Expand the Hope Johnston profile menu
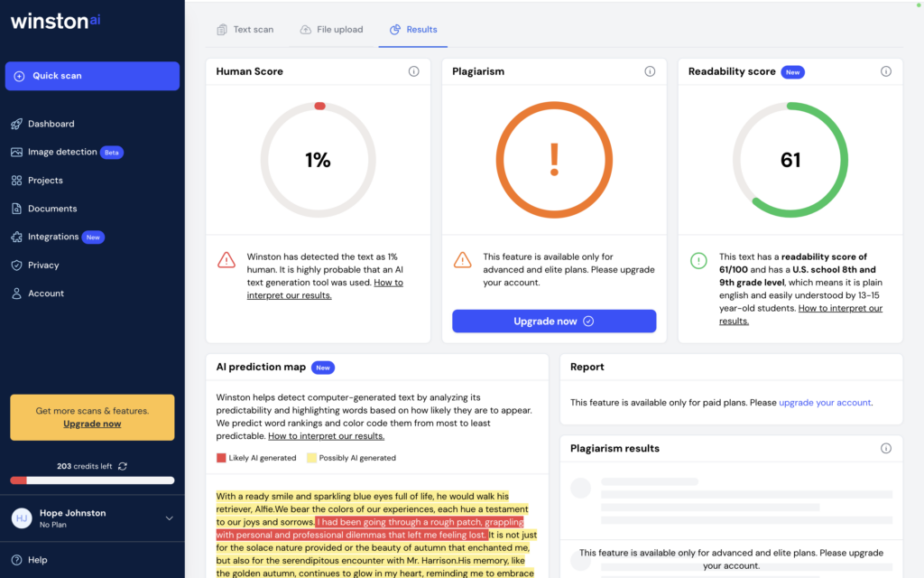This screenshot has width=924, height=578. coord(91,517)
